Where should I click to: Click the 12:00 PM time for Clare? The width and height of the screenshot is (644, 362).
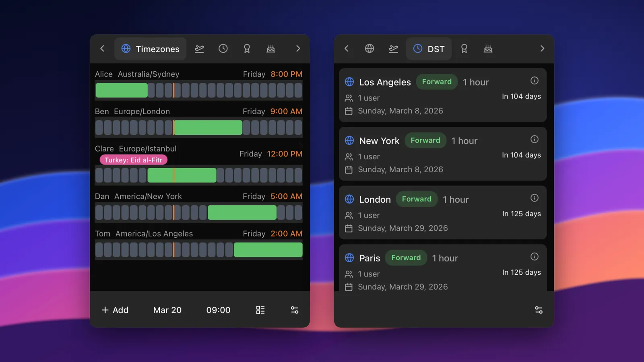point(285,154)
